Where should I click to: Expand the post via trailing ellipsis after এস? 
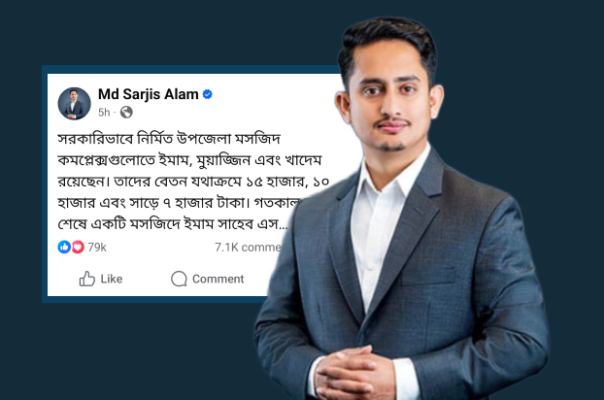(283, 225)
